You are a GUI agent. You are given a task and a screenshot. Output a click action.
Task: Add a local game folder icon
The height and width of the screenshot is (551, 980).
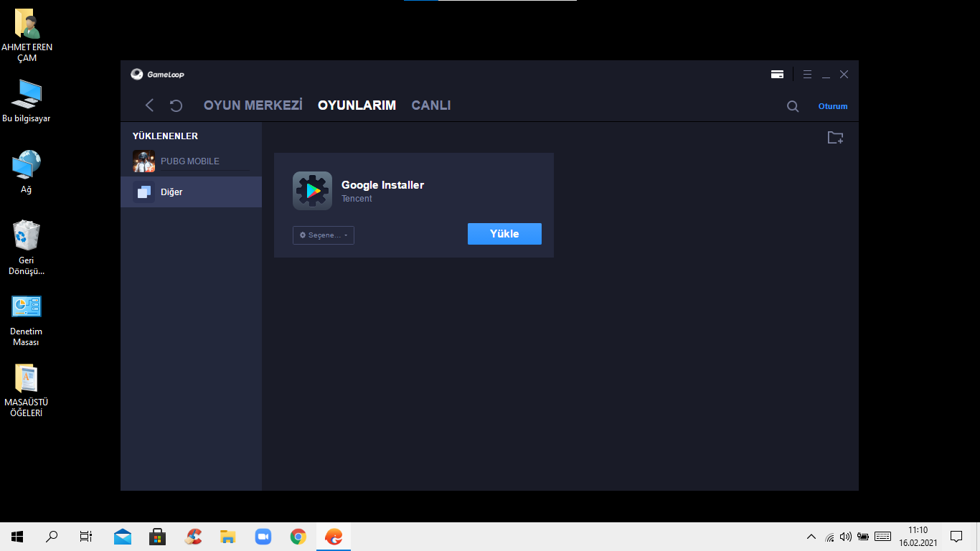[835, 137]
